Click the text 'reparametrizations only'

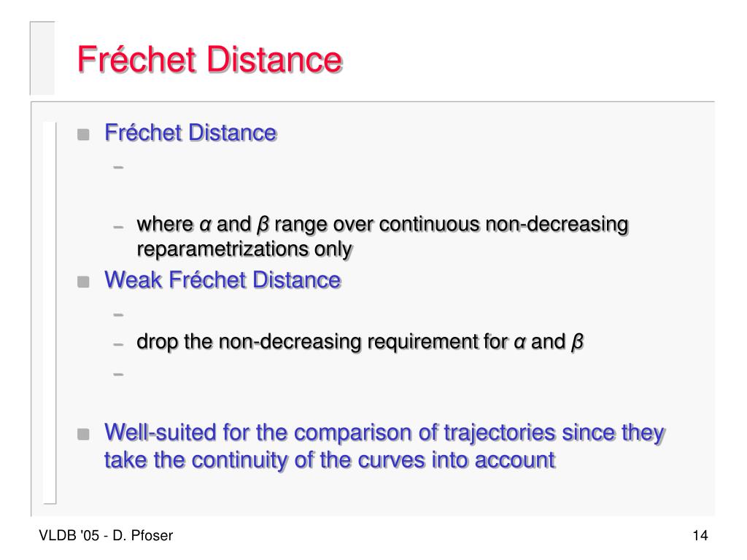tap(245, 249)
